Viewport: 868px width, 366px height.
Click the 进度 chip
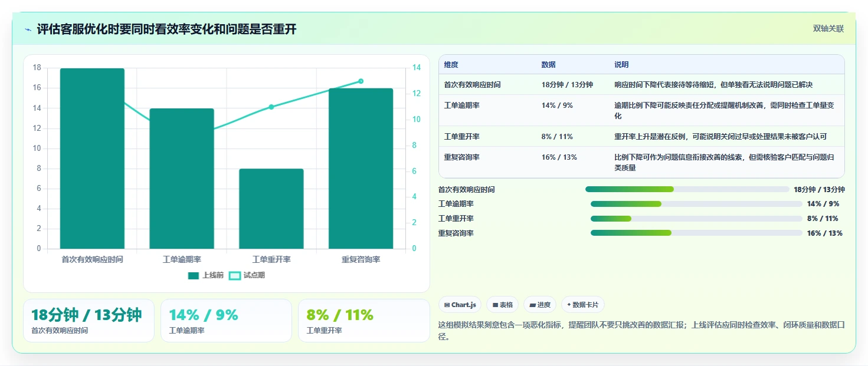(x=540, y=305)
